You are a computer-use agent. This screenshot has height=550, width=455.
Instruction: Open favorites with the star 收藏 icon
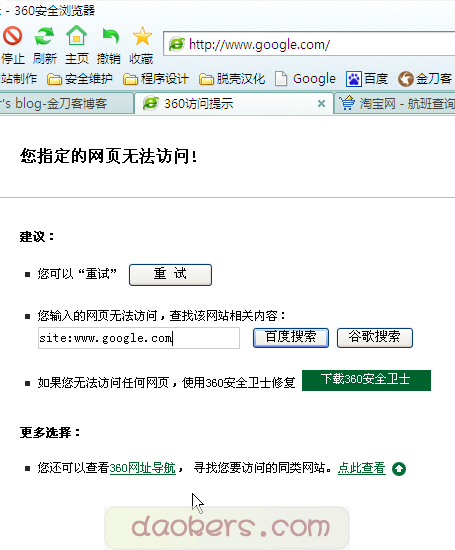(142, 36)
